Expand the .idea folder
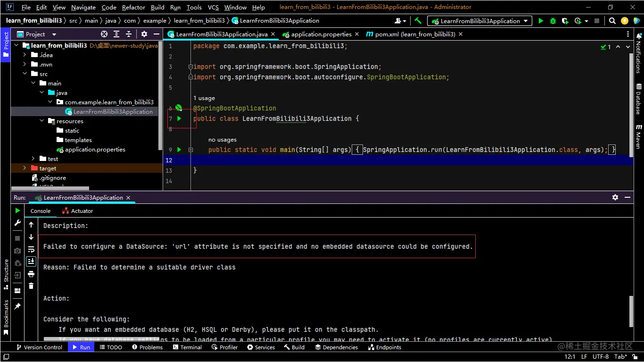 pyautogui.click(x=25, y=55)
